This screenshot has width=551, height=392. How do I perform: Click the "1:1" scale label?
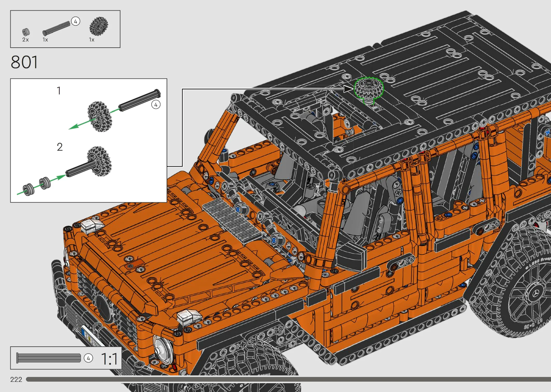tap(109, 359)
